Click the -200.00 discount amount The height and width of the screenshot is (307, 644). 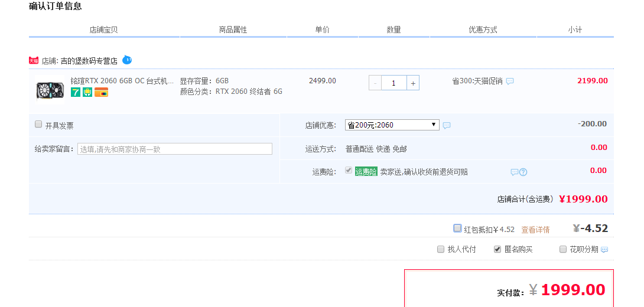[592, 124]
